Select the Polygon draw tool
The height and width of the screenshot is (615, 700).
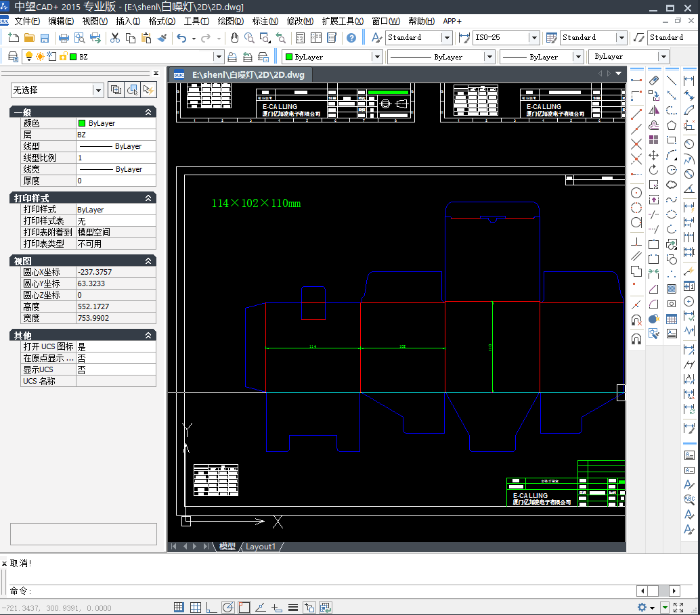pyautogui.click(x=672, y=125)
